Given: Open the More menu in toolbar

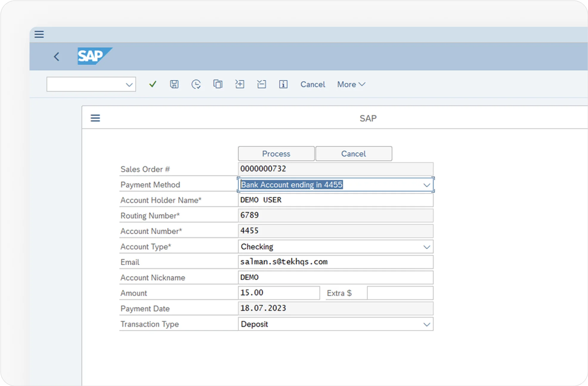Looking at the screenshot, I should 351,84.
